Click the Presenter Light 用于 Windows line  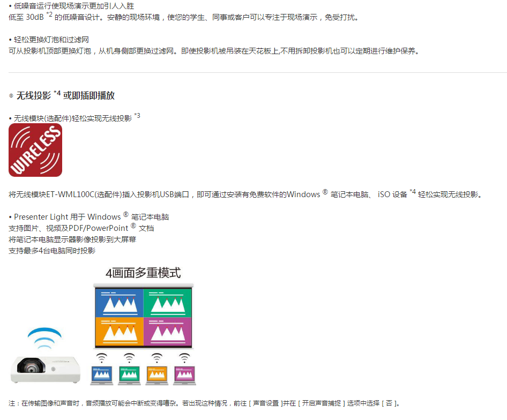91,217
